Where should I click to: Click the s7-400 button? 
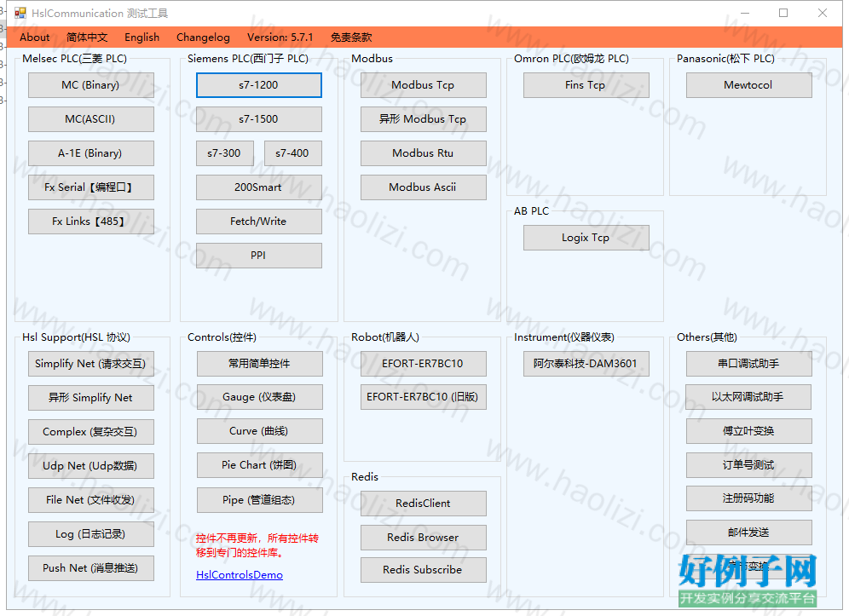pyautogui.click(x=293, y=153)
